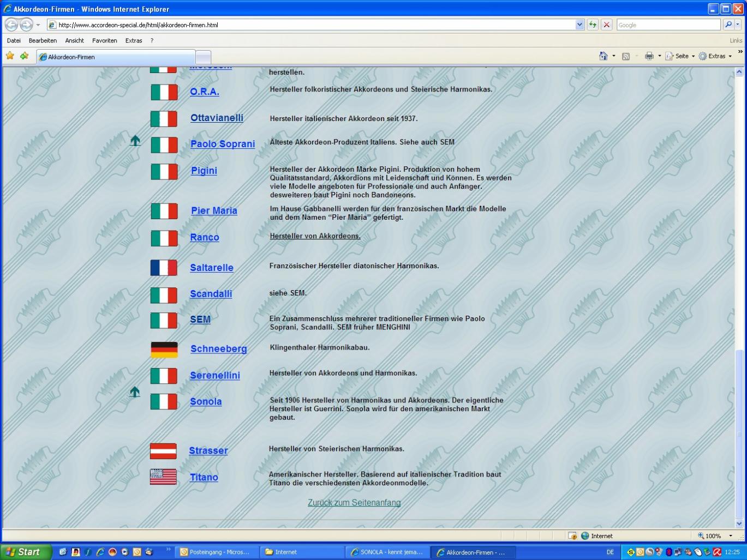The width and height of the screenshot is (747, 560).
Task: Open the Scandalli link
Action: point(211,294)
